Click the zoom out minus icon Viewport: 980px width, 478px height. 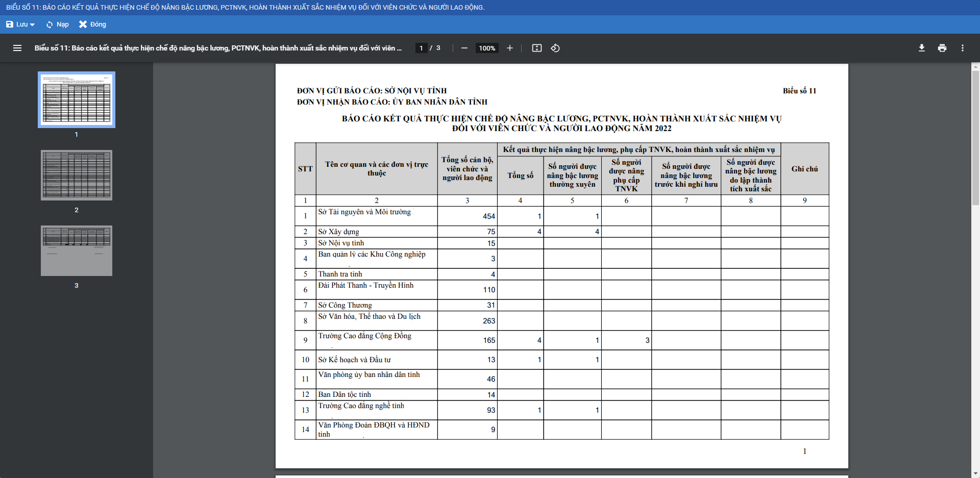(464, 48)
